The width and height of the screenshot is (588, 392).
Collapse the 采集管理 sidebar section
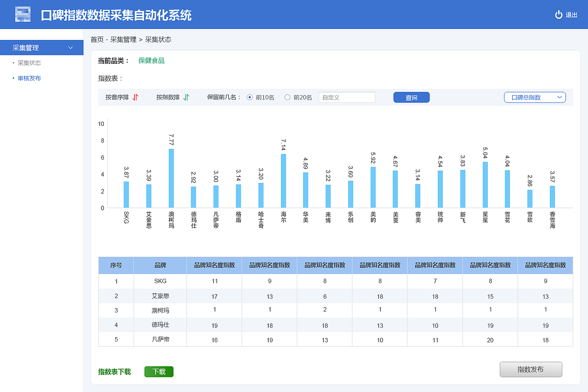coord(70,47)
